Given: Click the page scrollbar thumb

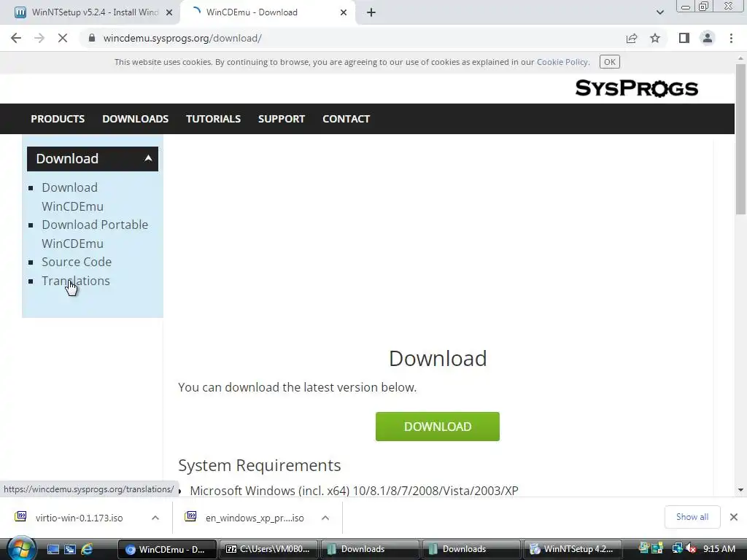Looking at the screenshot, I should point(740,139).
